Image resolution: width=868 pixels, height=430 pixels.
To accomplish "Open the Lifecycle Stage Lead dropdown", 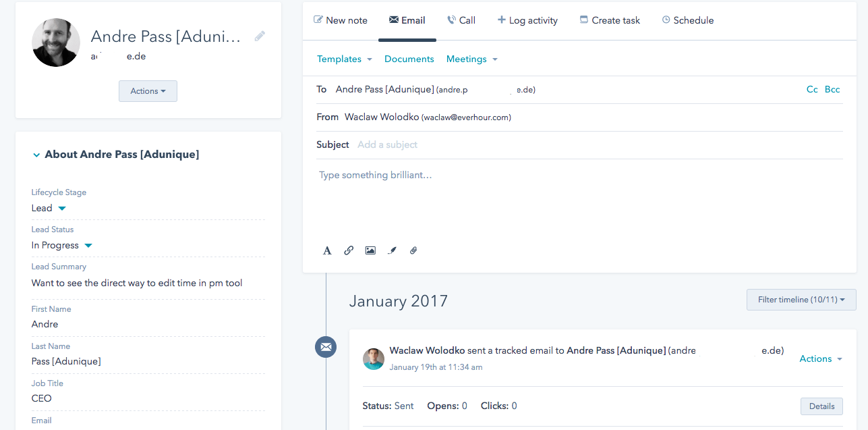I will click(x=49, y=209).
